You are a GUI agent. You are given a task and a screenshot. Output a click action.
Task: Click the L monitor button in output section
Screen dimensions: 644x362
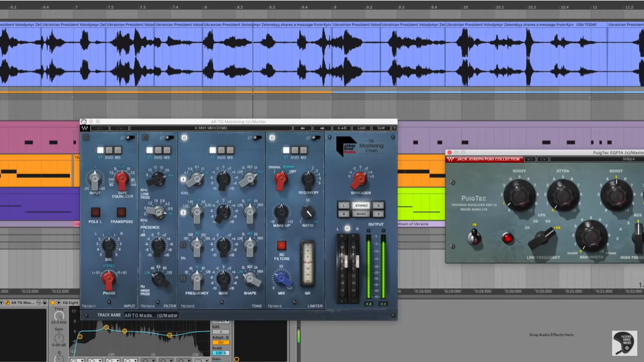coord(344,205)
